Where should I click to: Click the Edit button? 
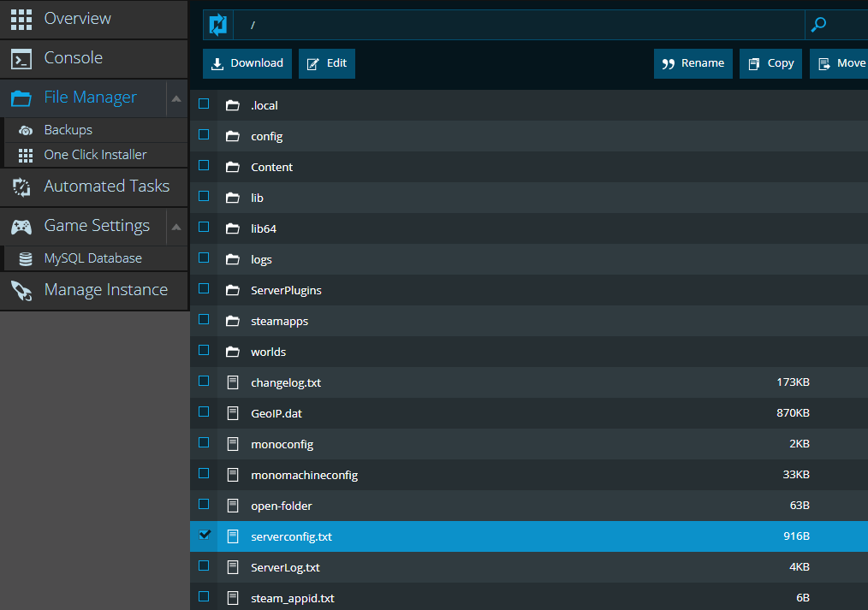pos(327,63)
